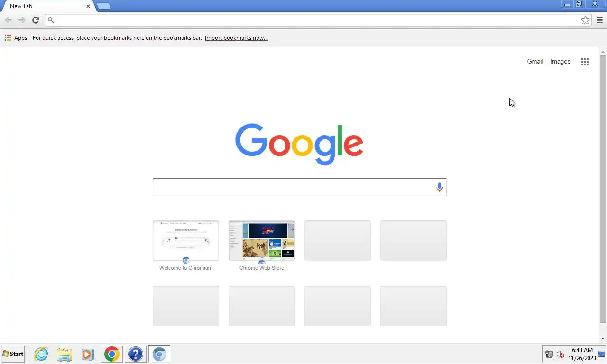Viewport: 607px width, 364px height.
Task: Launch Google Chrome from the taskbar
Action: pyautogui.click(x=112, y=354)
